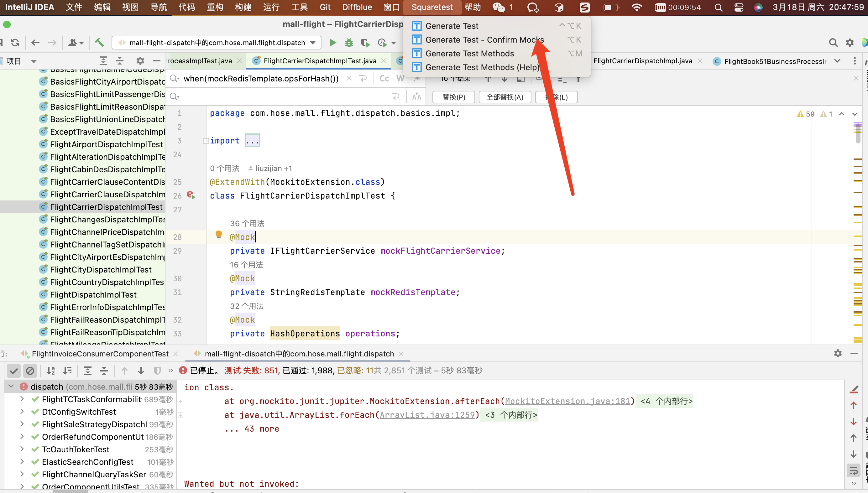Screen dimensions: 868x493
Task: Click the 全部替换(A) replace all button
Action: [505, 97]
